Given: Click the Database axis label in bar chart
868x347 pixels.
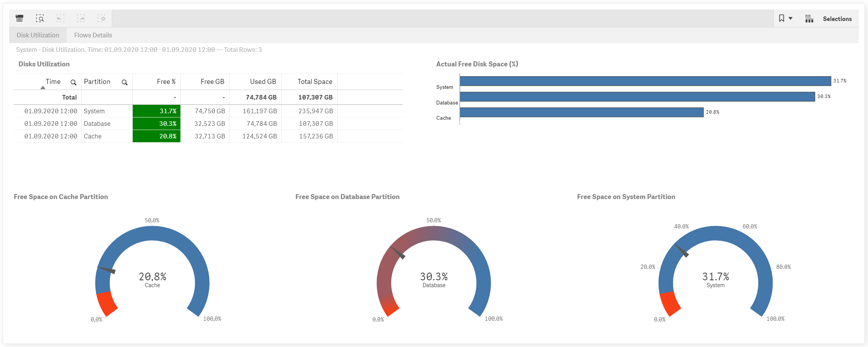Looking at the screenshot, I should point(447,103).
